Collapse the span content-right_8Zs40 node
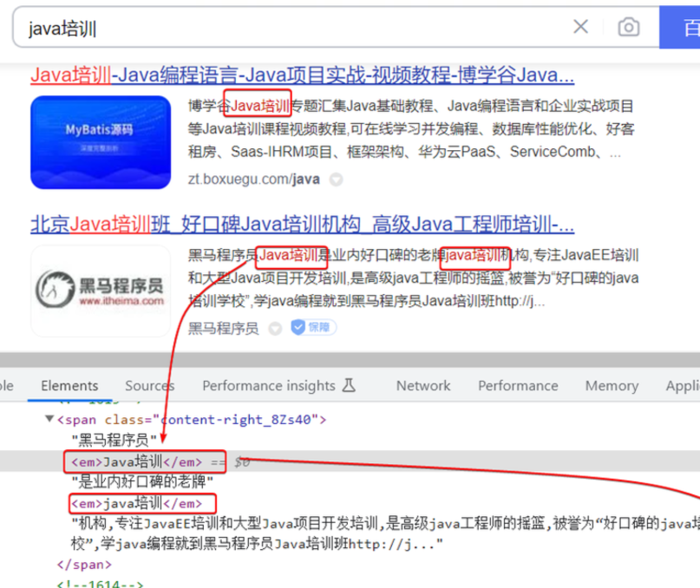This screenshot has height=588, width=700. pos(49,420)
